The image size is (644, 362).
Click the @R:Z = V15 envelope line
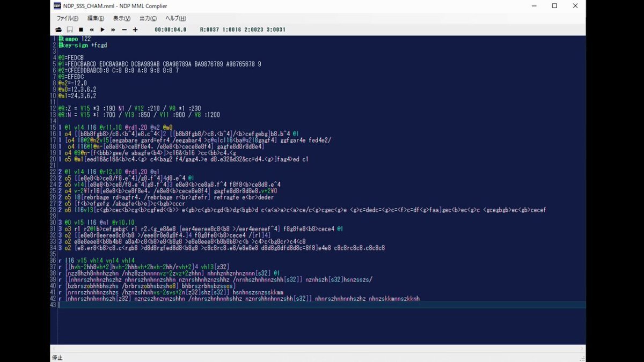point(129,108)
